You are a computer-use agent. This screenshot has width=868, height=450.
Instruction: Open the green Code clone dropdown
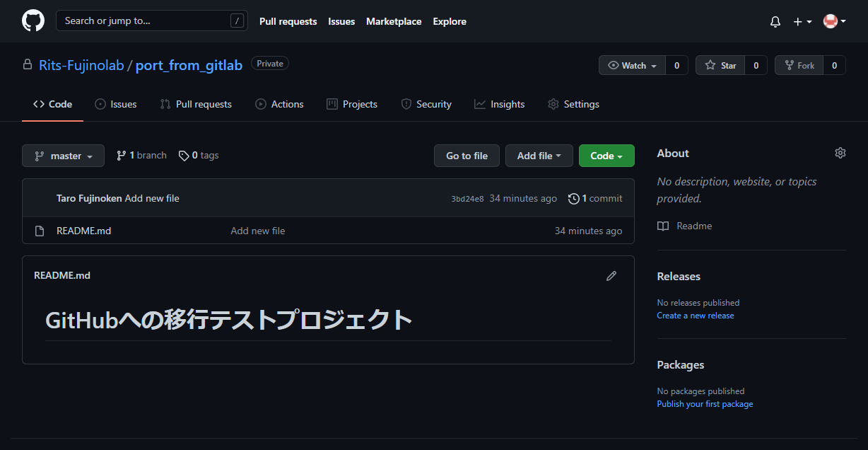606,155
